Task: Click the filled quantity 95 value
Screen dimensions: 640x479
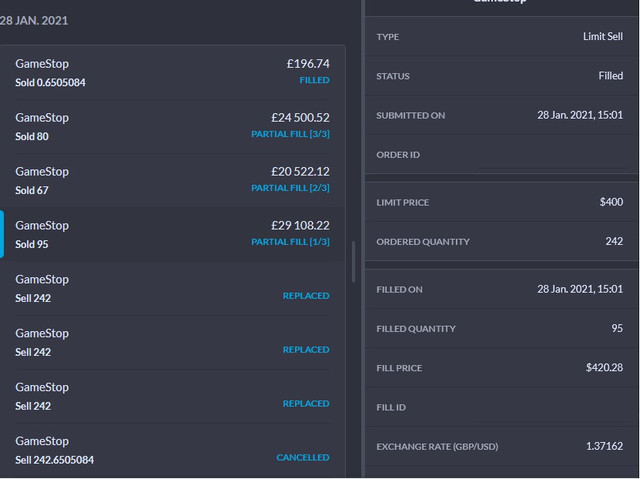Action: coord(617,328)
